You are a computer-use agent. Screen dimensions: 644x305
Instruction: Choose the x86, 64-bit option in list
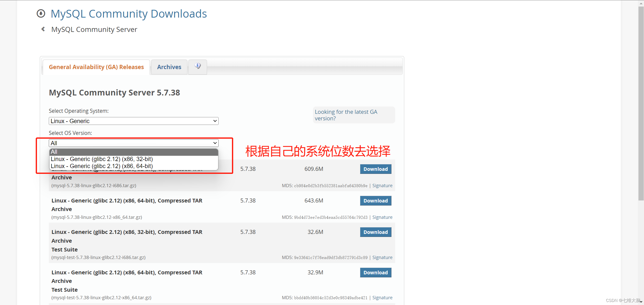(102, 166)
